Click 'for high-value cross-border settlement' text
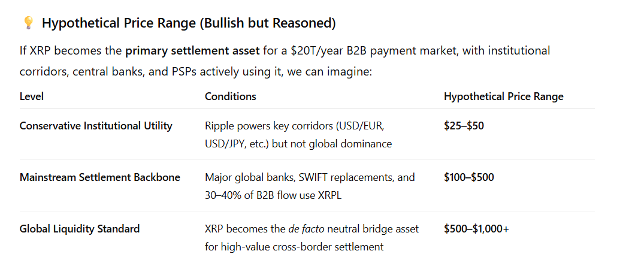Screen dimensions: 644x278 coord(294,247)
